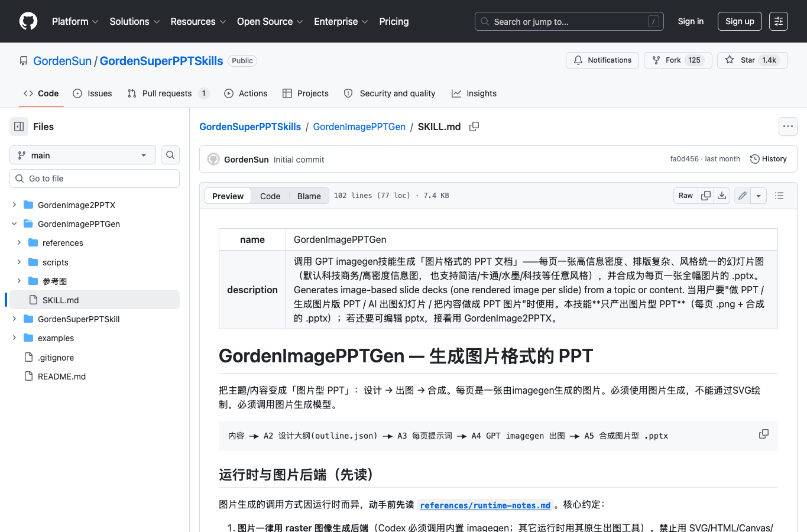
Task: Click the SKILL.md file icon in tree
Action: point(33,300)
